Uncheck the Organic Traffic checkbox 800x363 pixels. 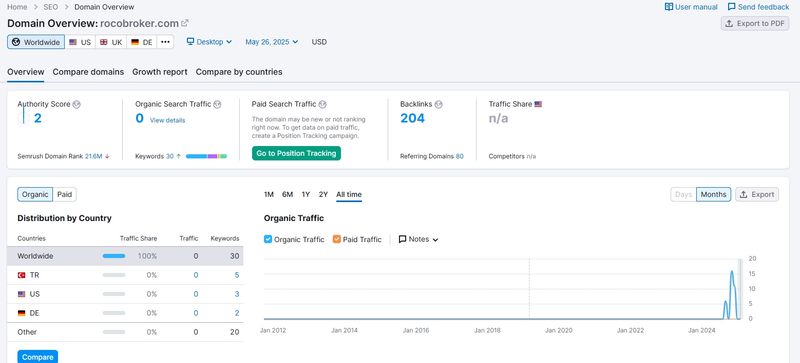(268, 239)
